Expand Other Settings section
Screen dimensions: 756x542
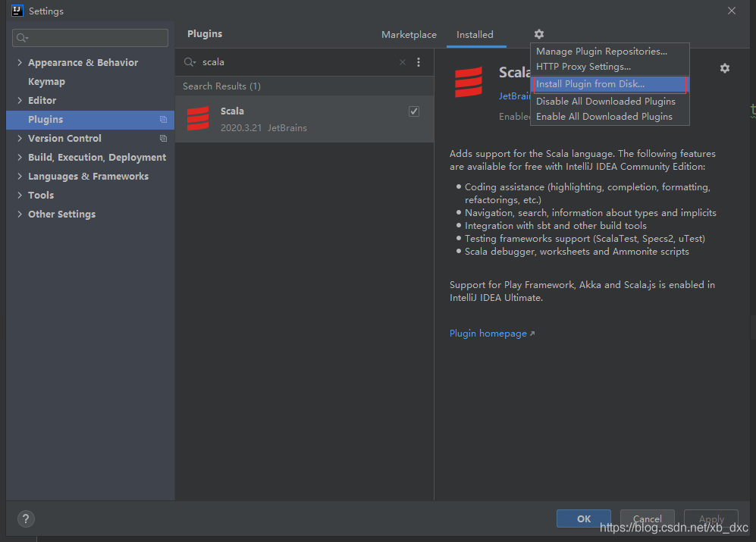(x=19, y=214)
